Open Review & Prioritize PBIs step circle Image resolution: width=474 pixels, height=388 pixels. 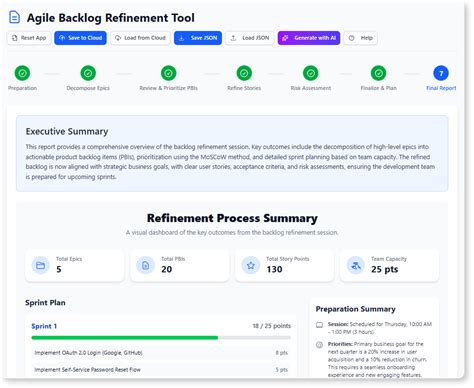pos(169,73)
